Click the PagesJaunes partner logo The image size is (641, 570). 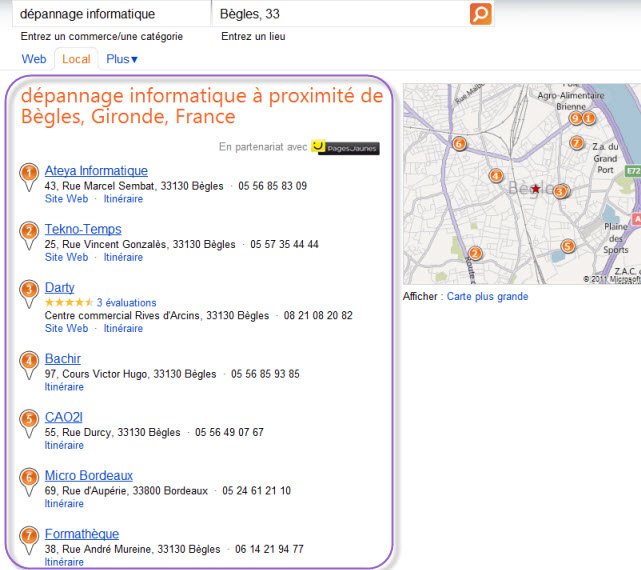pyautogui.click(x=345, y=147)
